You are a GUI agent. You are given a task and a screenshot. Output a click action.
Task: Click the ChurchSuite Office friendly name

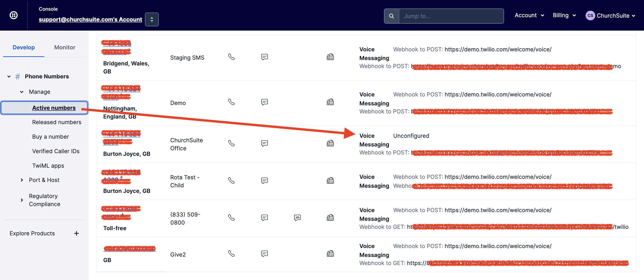pyautogui.click(x=186, y=144)
